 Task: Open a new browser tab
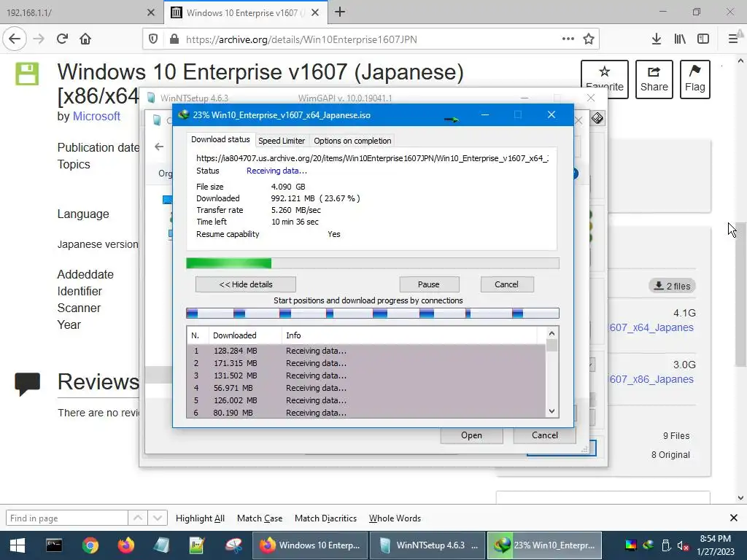340,12
